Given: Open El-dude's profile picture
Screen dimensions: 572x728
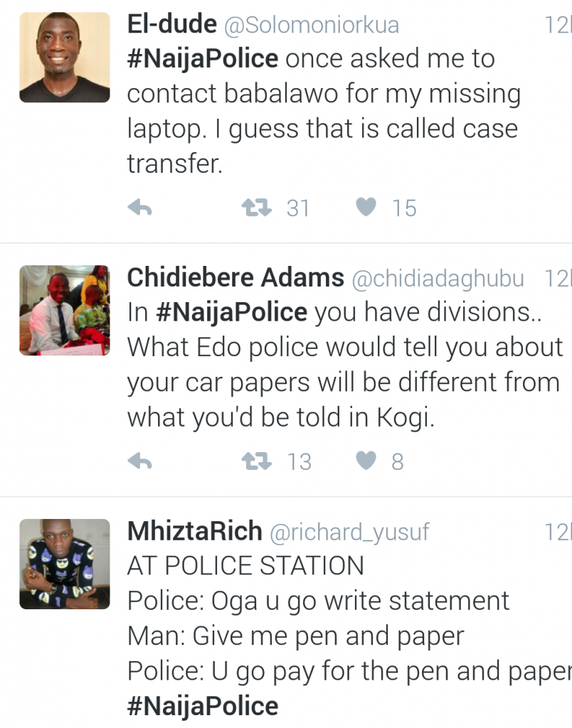Looking at the screenshot, I should tap(64, 58).
